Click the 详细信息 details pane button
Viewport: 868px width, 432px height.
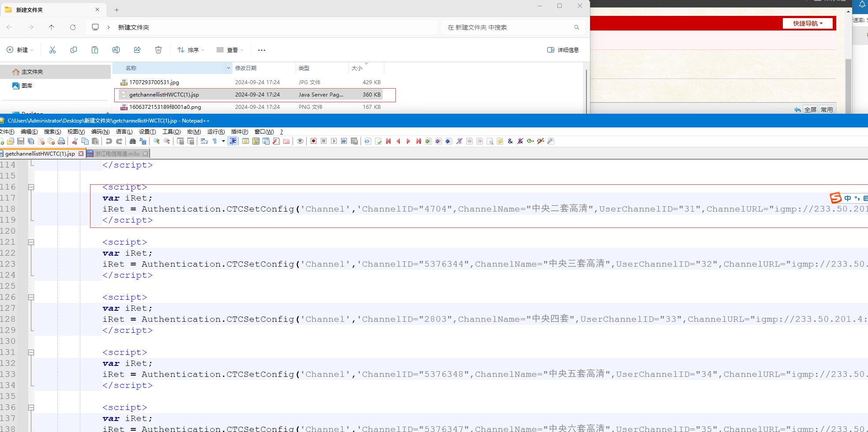pos(563,50)
